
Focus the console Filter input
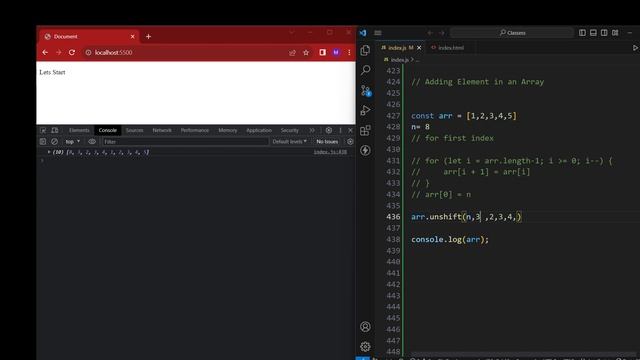coord(185,142)
